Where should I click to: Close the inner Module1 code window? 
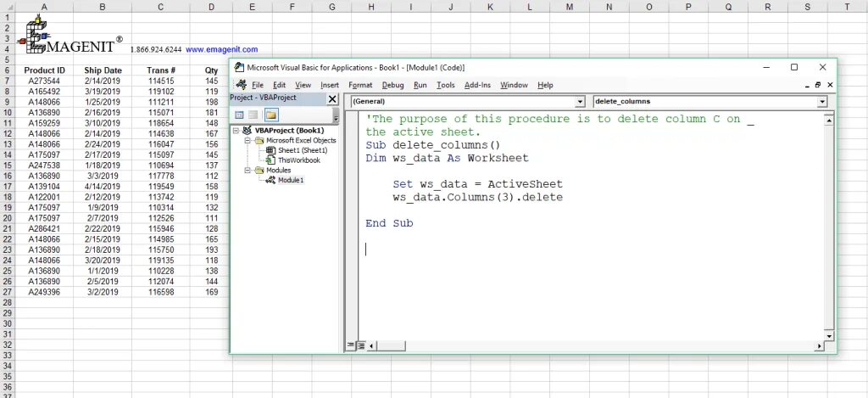click(830, 86)
